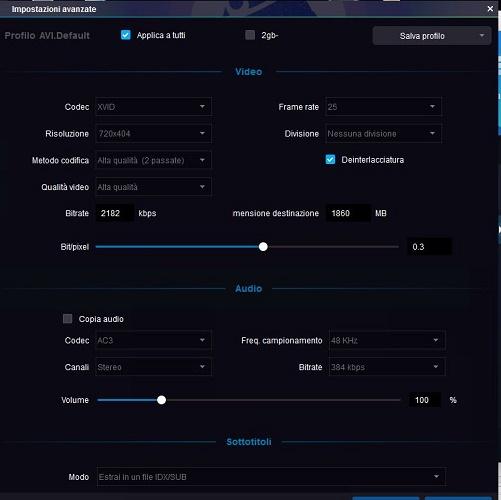This screenshot has width=501, height=500.
Task: Expand the Divisione dropdown
Action: pyautogui.click(x=383, y=133)
